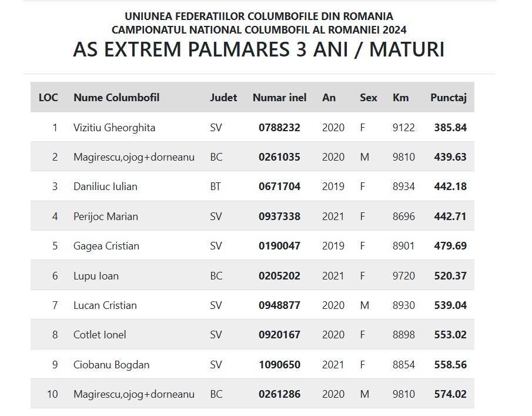Select score 479.69 for Gagea Cristian
This screenshot has width=532, height=416.
click(x=450, y=246)
